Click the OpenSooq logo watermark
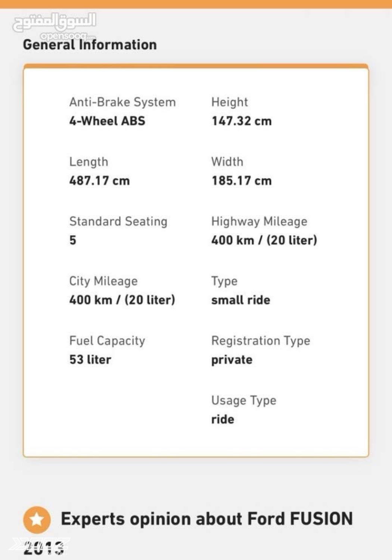The image size is (392, 560). [x=55, y=25]
